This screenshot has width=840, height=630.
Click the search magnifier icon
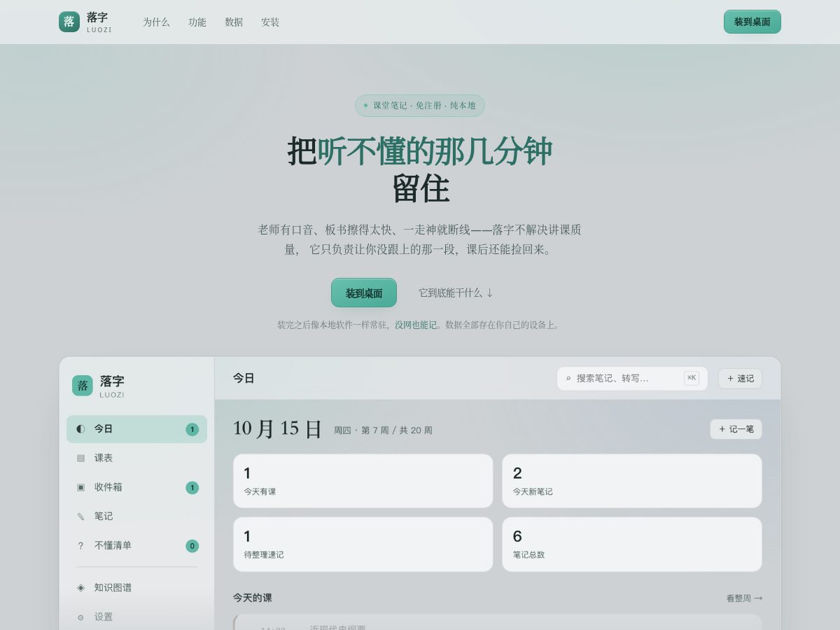(x=568, y=379)
